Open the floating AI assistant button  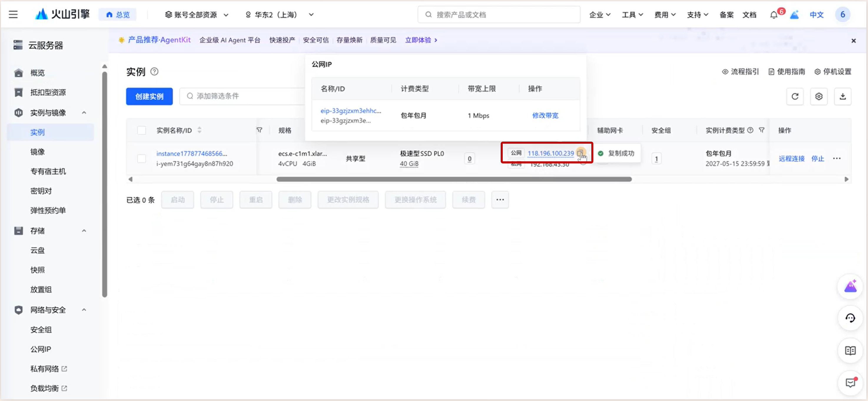click(850, 287)
